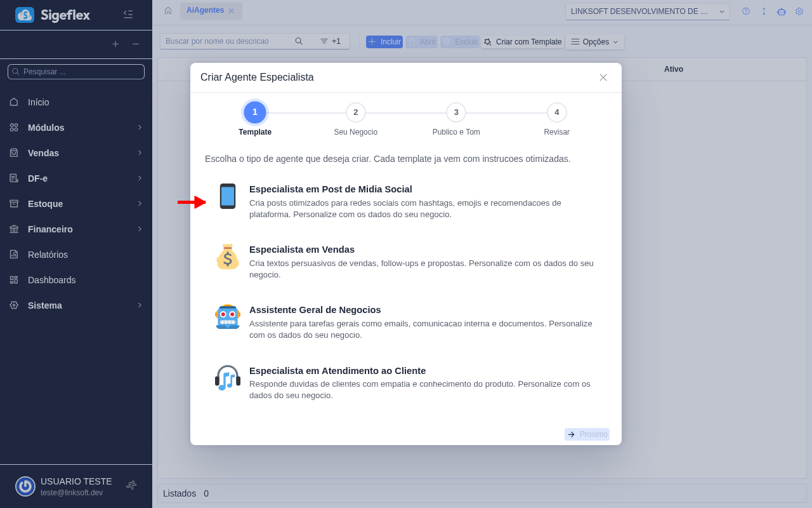The width and height of the screenshot is (812, 508).
Task: Open the help question mark icon
Action: tap(746, 11)
